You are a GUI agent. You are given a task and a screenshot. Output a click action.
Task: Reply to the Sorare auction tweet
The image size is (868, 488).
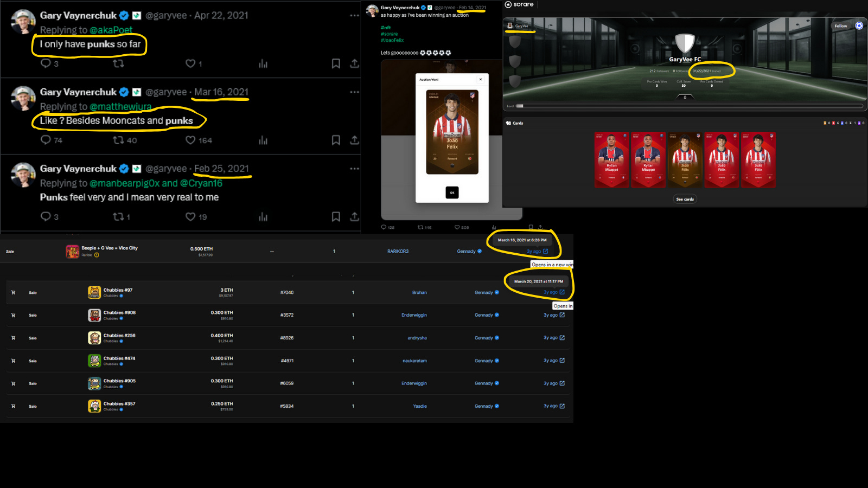point(384,227)
